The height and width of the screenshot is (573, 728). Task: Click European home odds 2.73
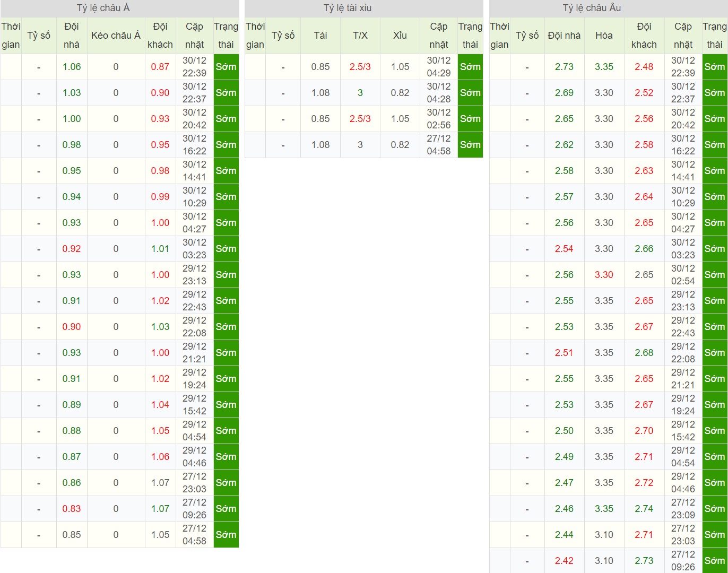(x=564, y=67)
